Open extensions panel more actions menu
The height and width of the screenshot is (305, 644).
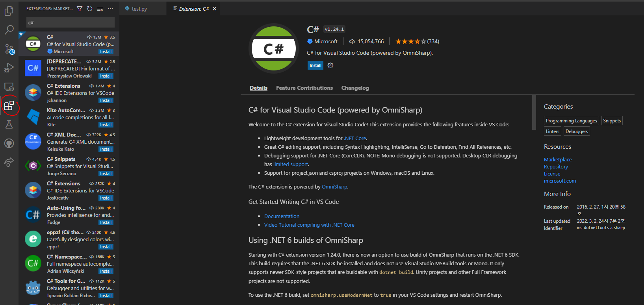pyautogui.click(x=110, y=9)
